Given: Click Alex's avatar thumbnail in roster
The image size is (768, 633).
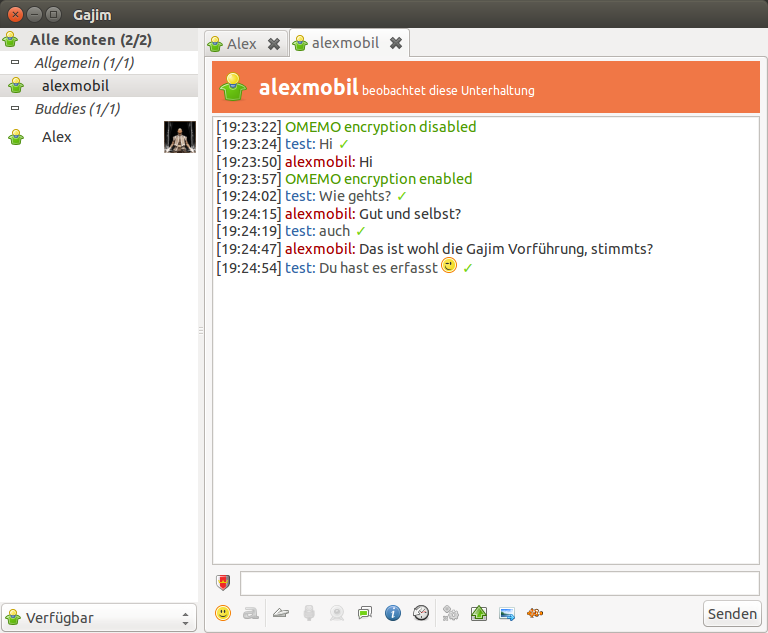Looking at the screenshot, I should click(179, 137).
